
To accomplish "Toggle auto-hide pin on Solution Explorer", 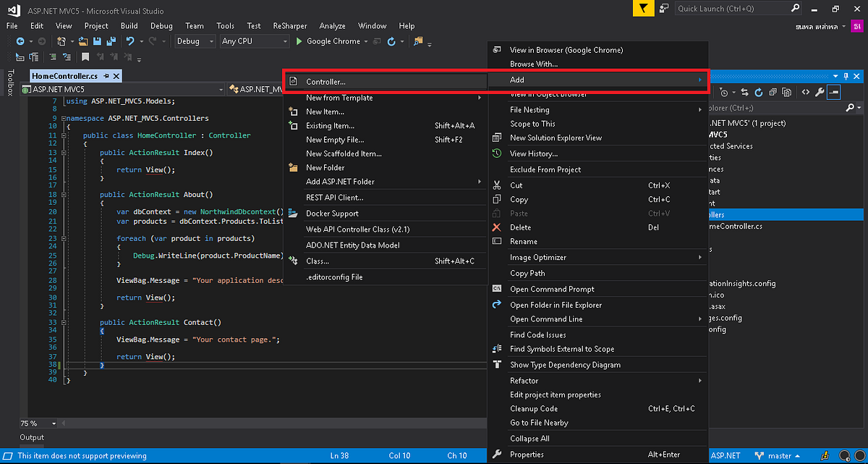I will click(x=846, y=76).
